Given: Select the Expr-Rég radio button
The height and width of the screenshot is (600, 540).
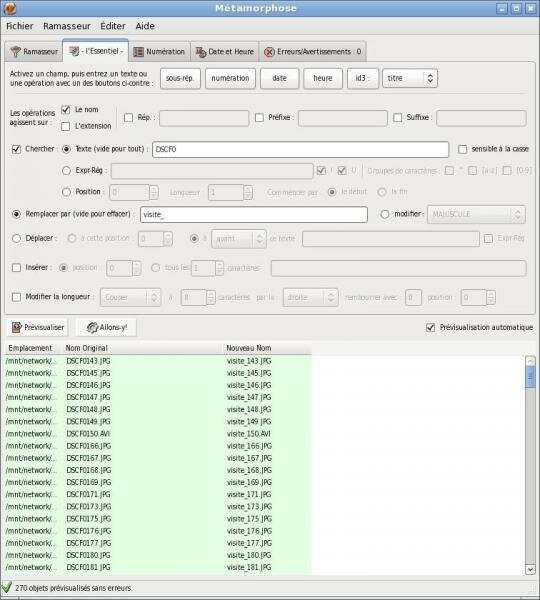Looking at the screenshot, I should tap(66, 171).
